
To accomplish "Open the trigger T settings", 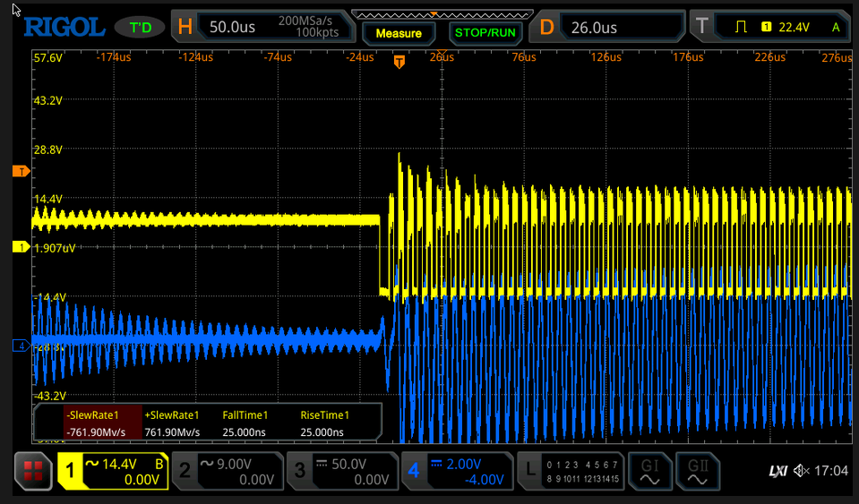I will pos(701,26).
